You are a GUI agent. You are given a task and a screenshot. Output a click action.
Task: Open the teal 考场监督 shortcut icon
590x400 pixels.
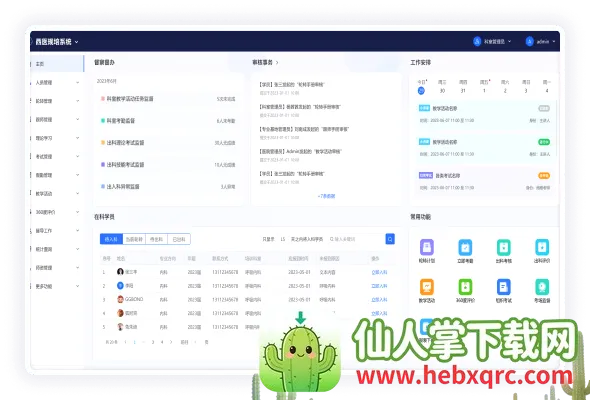[542, 287]
